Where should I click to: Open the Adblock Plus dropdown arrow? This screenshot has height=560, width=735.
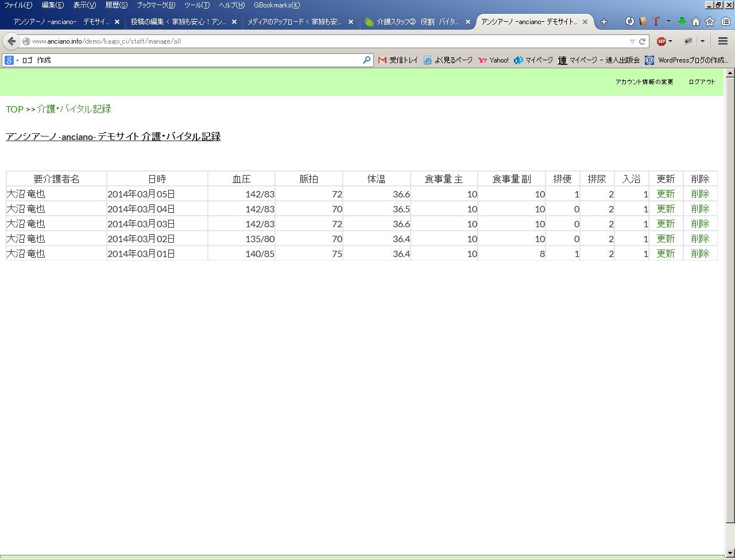670,41
